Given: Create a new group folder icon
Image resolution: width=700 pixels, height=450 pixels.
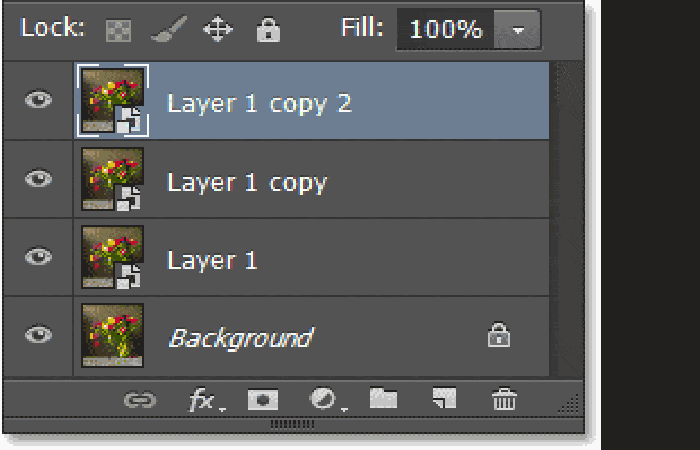Looking at the screenshot, I should pos(383,398).
